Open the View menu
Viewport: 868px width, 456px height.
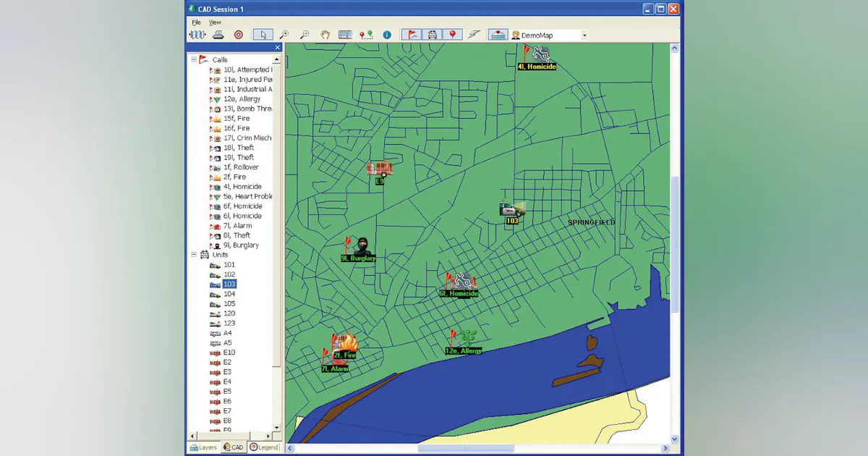pos(215,22)
